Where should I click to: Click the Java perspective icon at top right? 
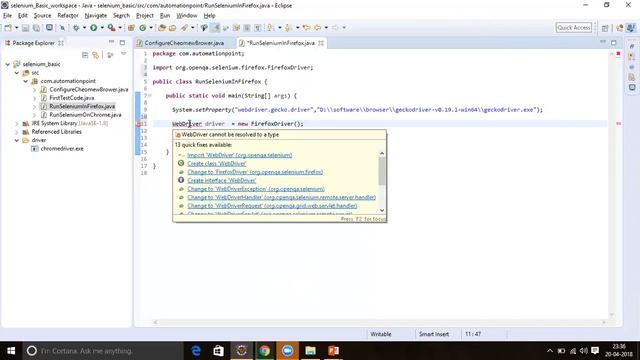coord(631,28)
